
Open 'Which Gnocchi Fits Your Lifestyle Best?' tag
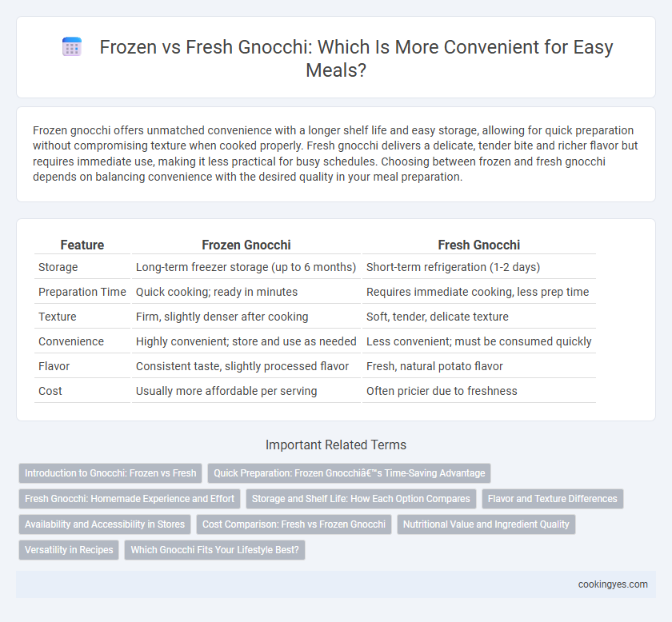pyautogui.click(x=214, y=550)
